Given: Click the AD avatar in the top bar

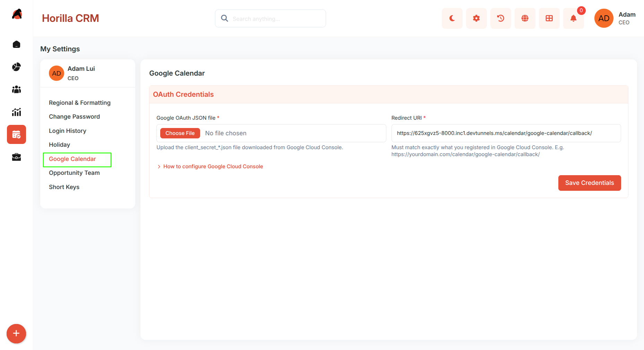Looking at the screenshot, I should click(x=604, y=18).
